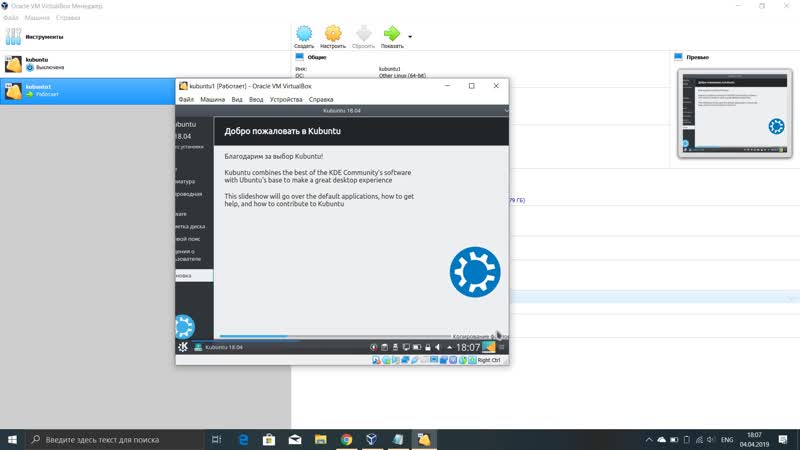The image size is (800, 450).
Task: Click the Windows tray volume icon
Action: (711, 439)
